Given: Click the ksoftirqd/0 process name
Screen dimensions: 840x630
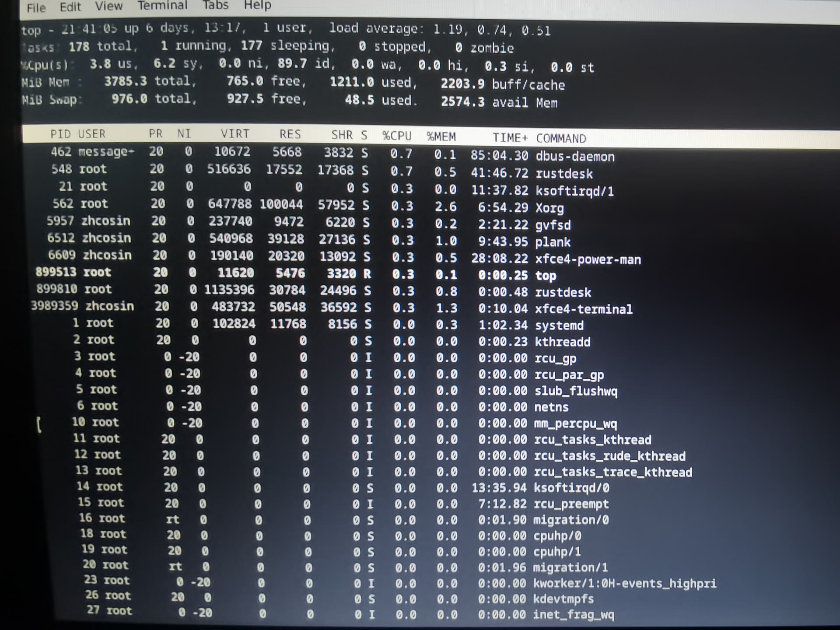Looking at the screenshot, I should coord(571,488).
